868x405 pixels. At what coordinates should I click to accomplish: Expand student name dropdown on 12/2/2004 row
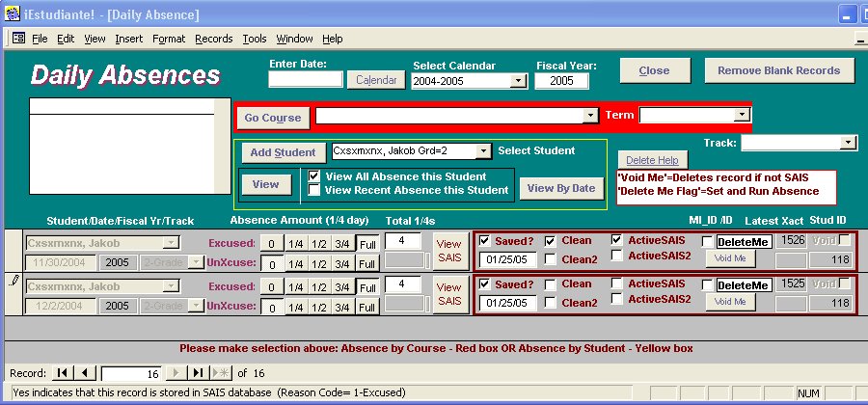coord(173,286)
